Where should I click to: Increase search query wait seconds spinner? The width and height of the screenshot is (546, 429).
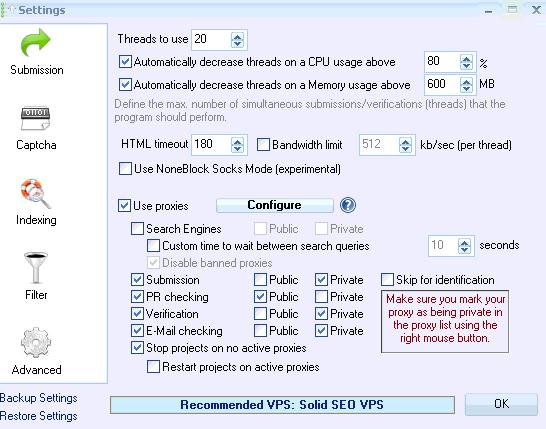click(464, 242)
